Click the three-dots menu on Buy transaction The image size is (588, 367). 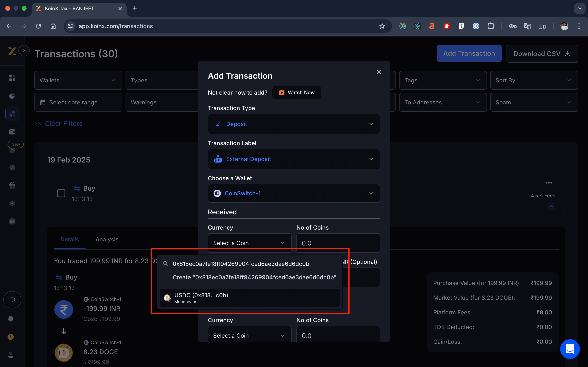pos(548,182)
